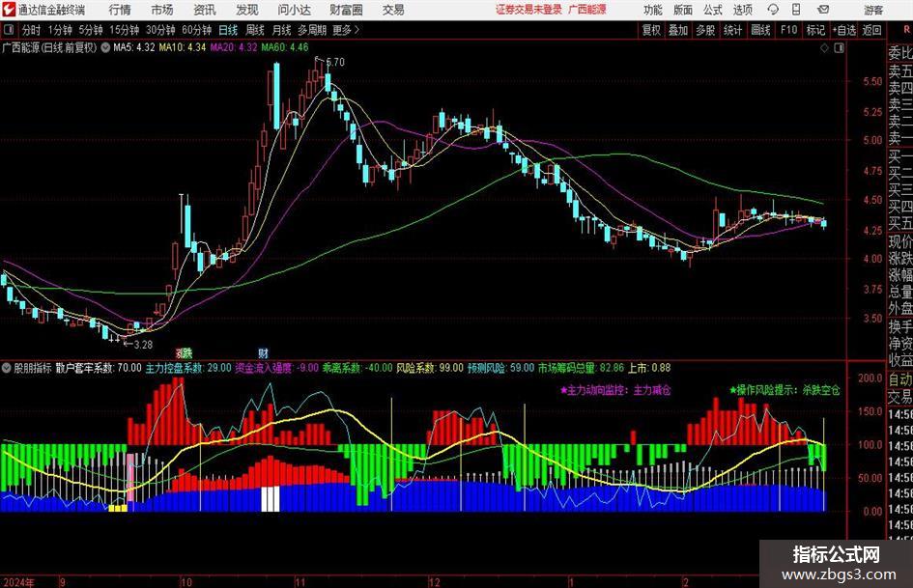Switch to 15分钟 chart period
This screenshot has width=913, height=588.
point(125,30)
